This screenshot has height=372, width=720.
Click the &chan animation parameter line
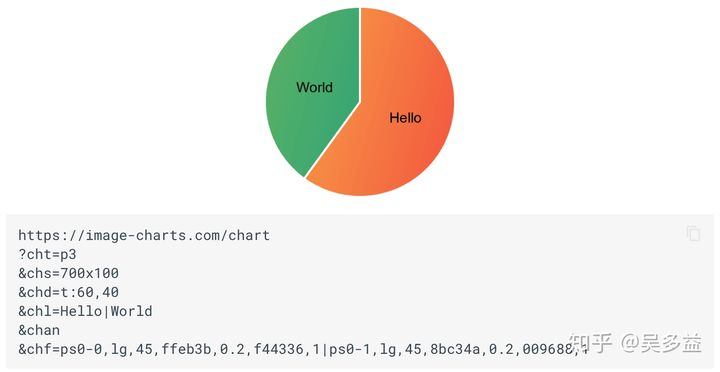39,330
